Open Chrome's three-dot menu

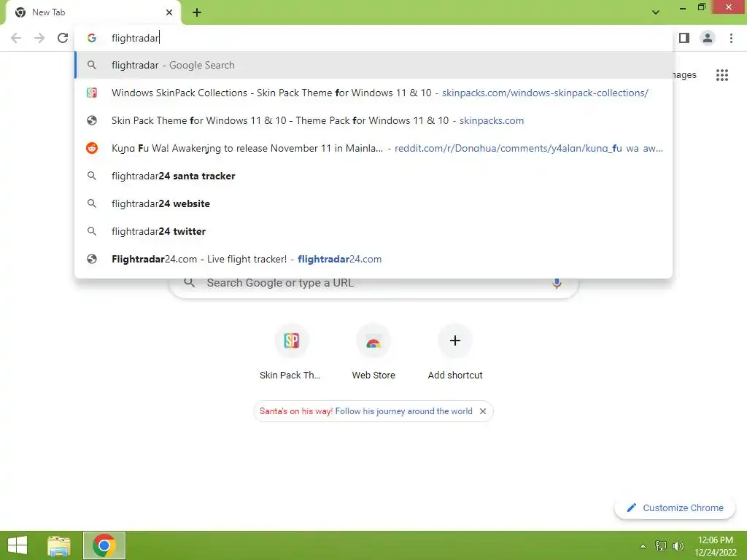click(731, 38)
